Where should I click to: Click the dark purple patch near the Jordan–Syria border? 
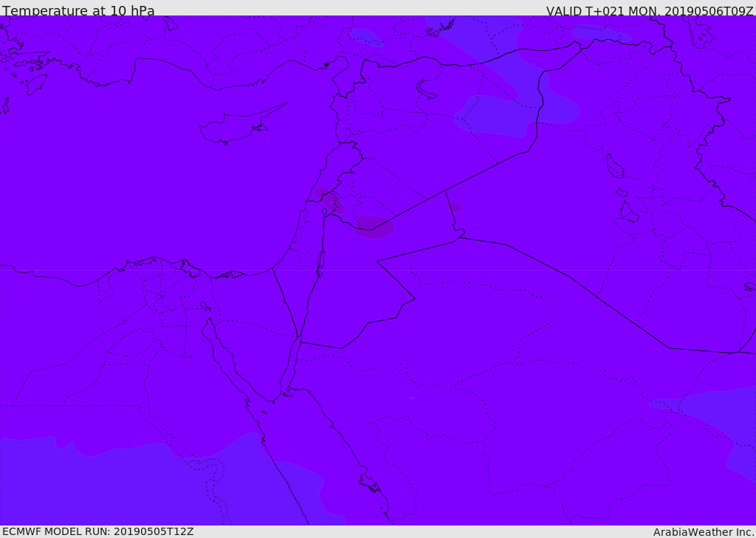click(x=374, y=227)
